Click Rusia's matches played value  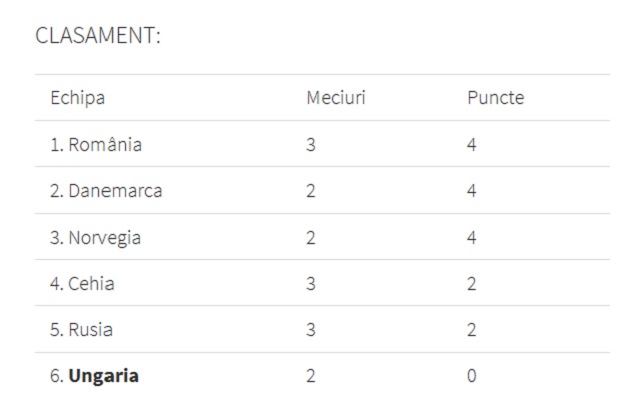311,330
